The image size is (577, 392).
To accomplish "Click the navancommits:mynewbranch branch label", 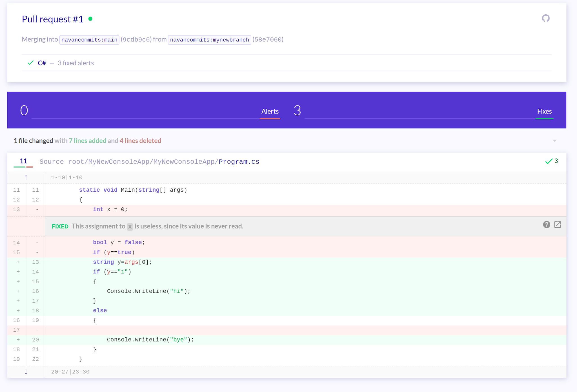I will coord(209,40).
